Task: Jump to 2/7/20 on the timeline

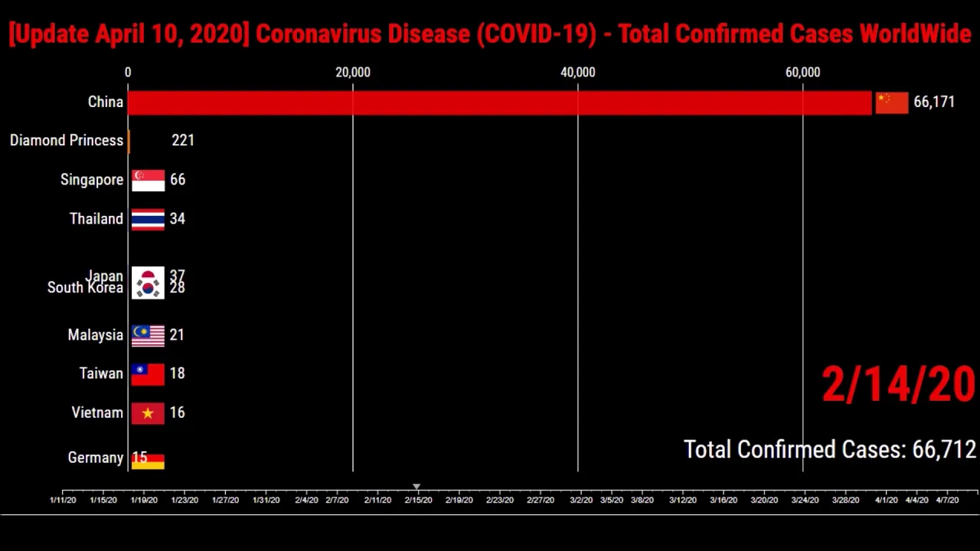Action: [x=337, y=500]
